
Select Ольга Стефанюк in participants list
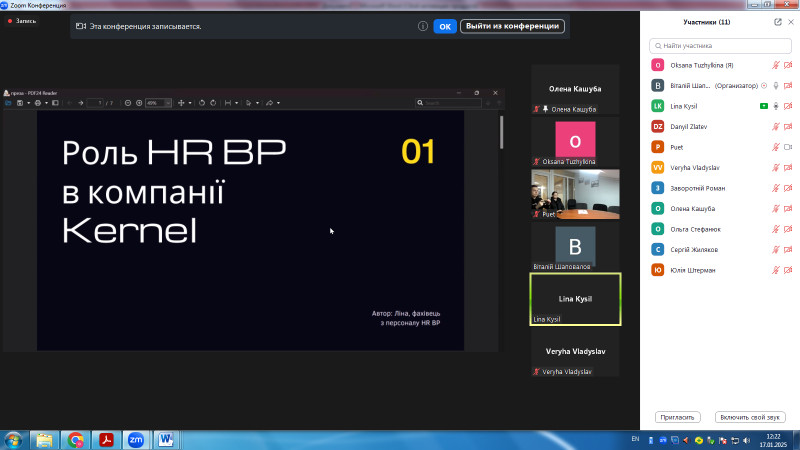coord(698,229)
